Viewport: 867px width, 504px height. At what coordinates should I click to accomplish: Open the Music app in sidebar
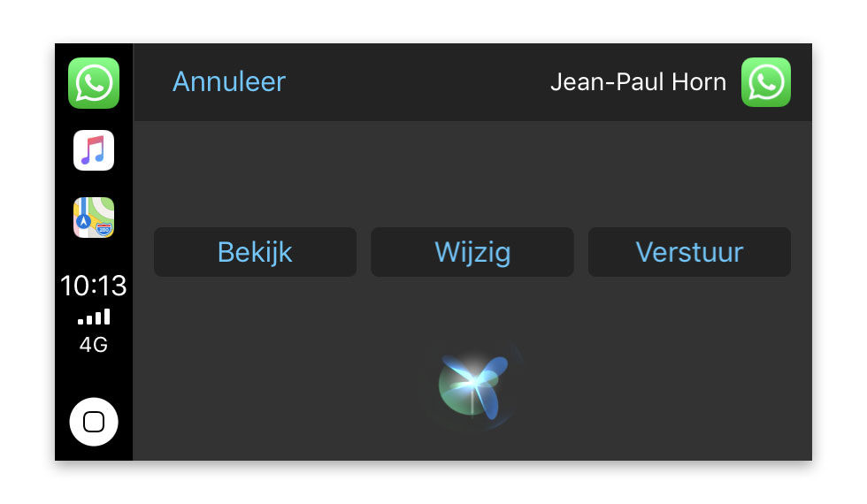point(94,150)
